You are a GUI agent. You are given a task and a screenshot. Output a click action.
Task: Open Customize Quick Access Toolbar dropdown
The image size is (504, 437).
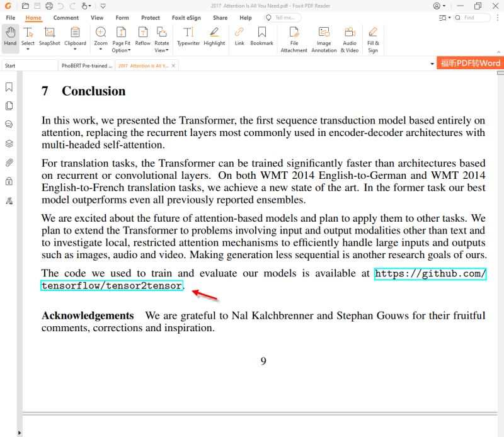point(103,6)
